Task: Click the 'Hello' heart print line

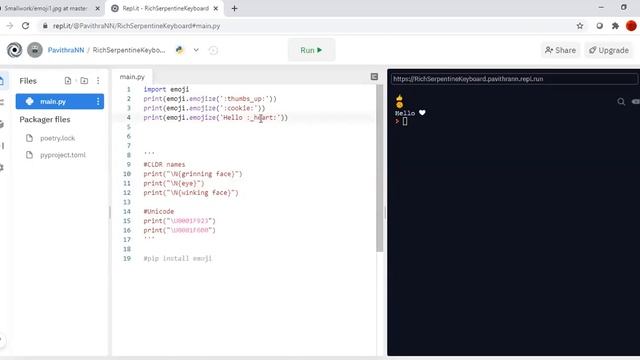Action: (216, 118)
